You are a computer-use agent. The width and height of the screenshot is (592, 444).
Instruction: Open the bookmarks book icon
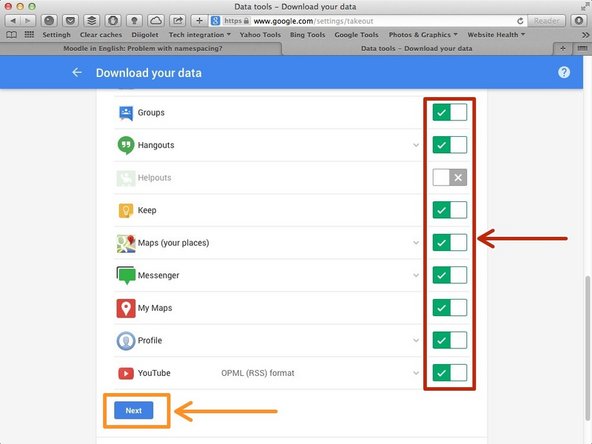[11, 35]
